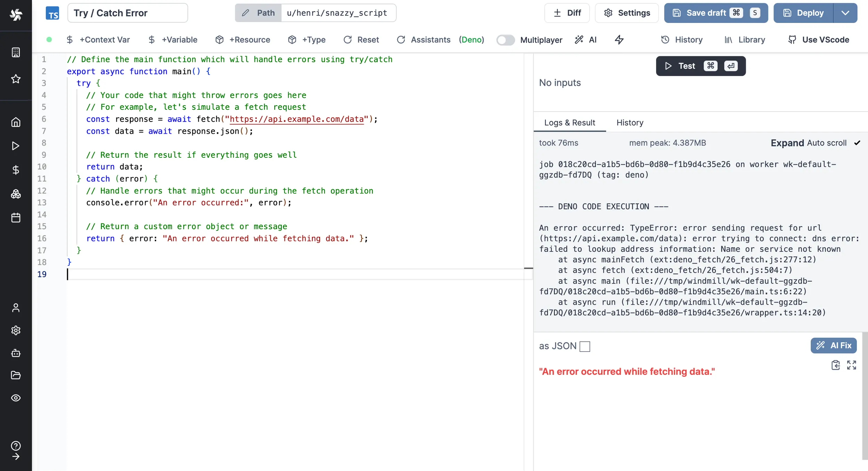Image resolution: width=868 pixels, height=471 pixels.
Task: Open the Home icon in sidebar
Action: point(16,122)
